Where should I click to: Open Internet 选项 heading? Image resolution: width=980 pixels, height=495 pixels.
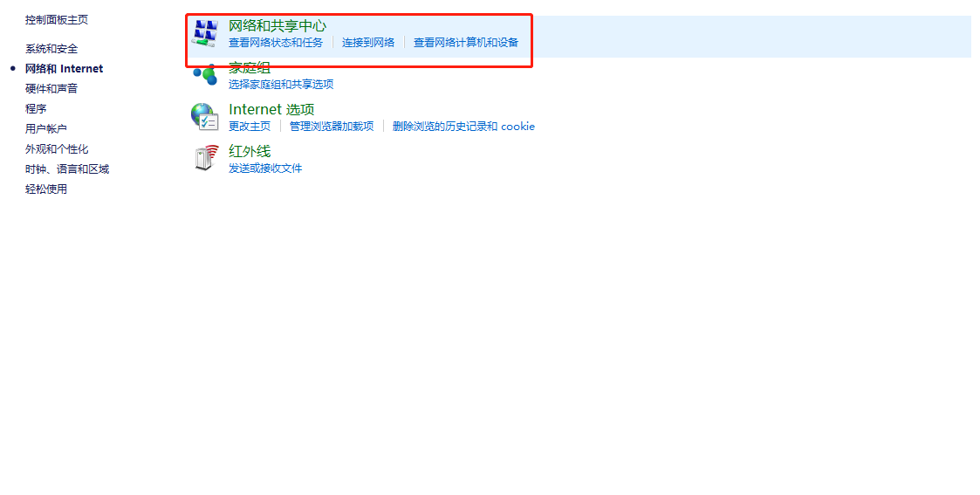click(271, 109)
